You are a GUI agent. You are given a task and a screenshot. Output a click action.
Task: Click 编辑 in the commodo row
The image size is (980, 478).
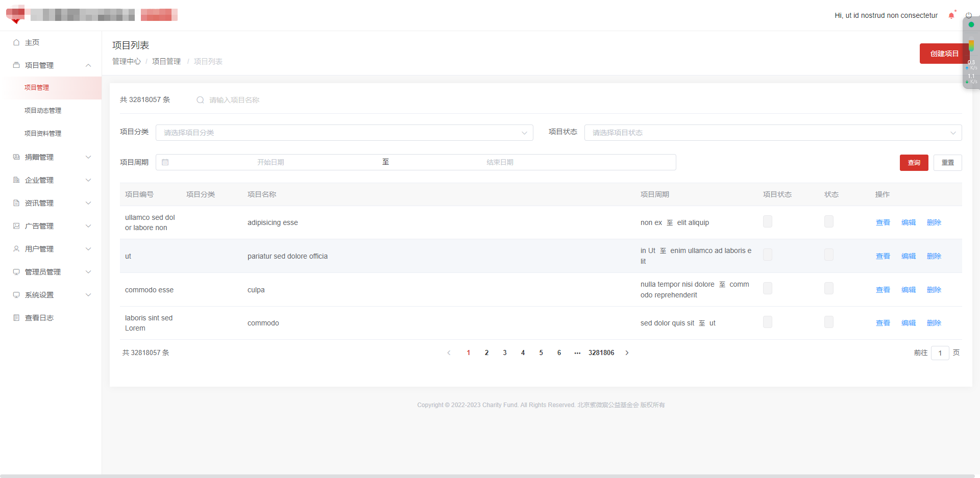(x=909, y=323)
